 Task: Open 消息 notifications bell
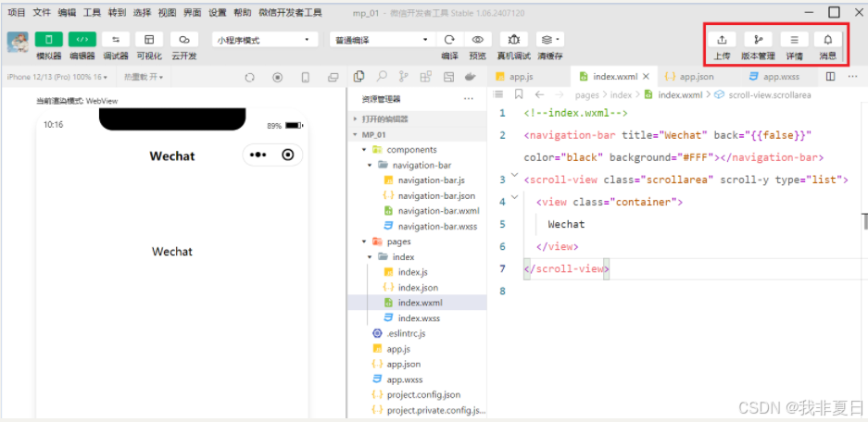[827, 39]
